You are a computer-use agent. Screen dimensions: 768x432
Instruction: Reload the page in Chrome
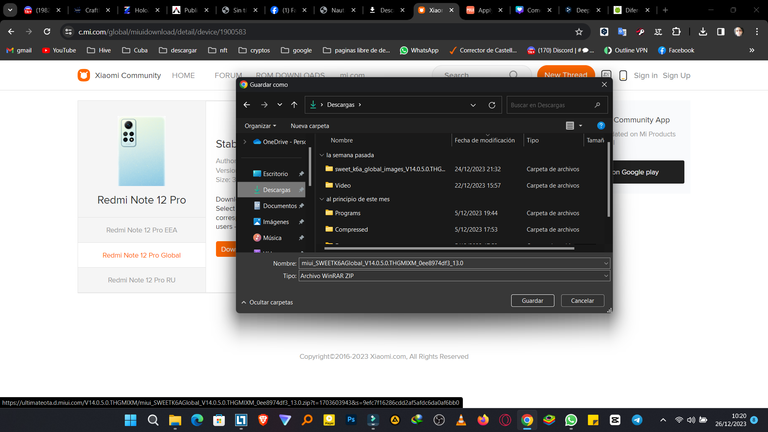click(47, 32)
